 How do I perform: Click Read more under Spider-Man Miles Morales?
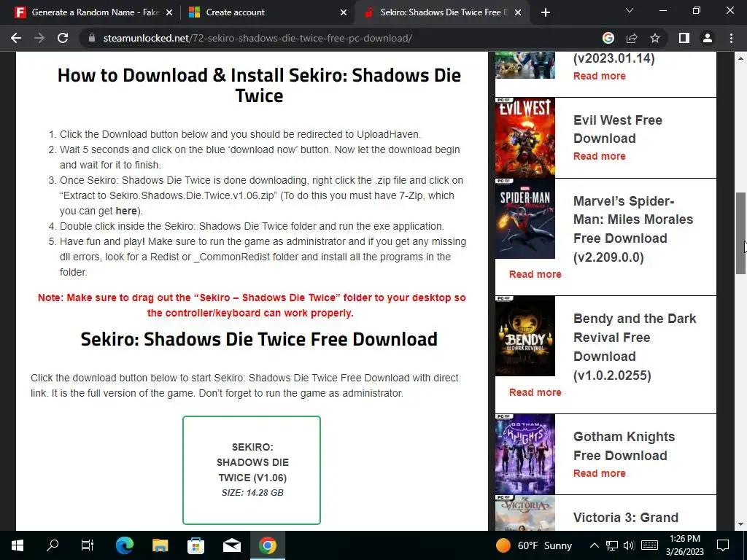point(535,274)
